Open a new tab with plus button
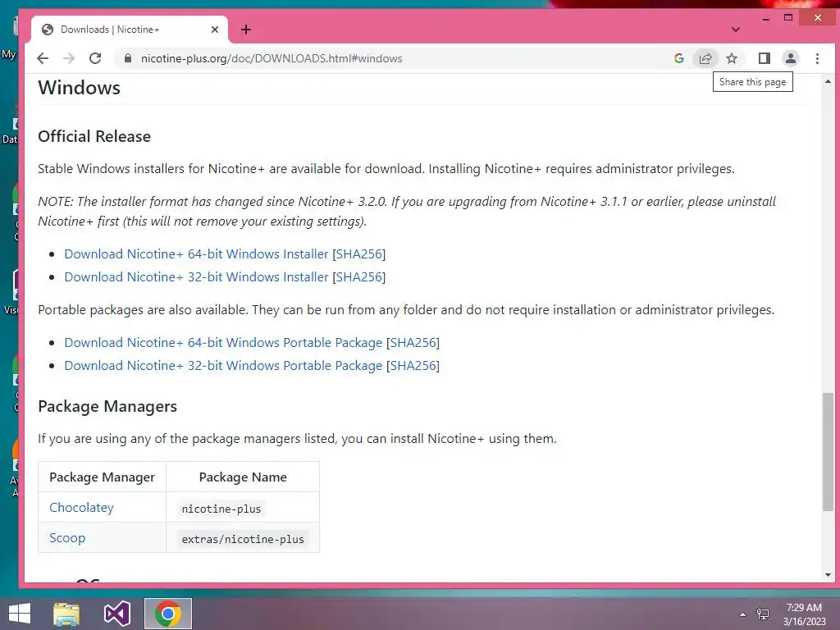Image resolution: width=840 pixels, height=630 pixels. click(x=246, y=30)
